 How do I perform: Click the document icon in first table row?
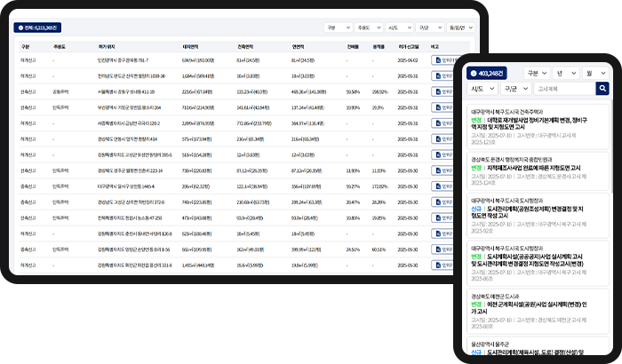coord(436,60)
